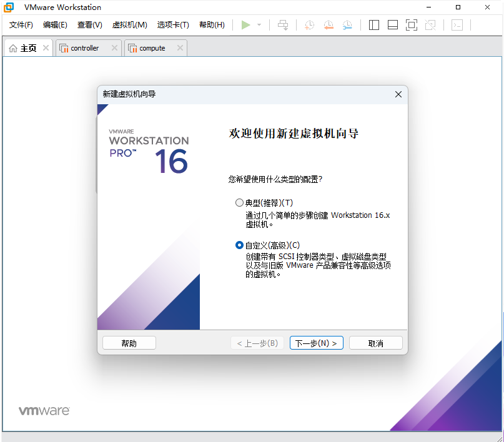The height and width of the screenshot is (442, 504).
Task: Click the Unity mode icon
Action: click(430, 25)
